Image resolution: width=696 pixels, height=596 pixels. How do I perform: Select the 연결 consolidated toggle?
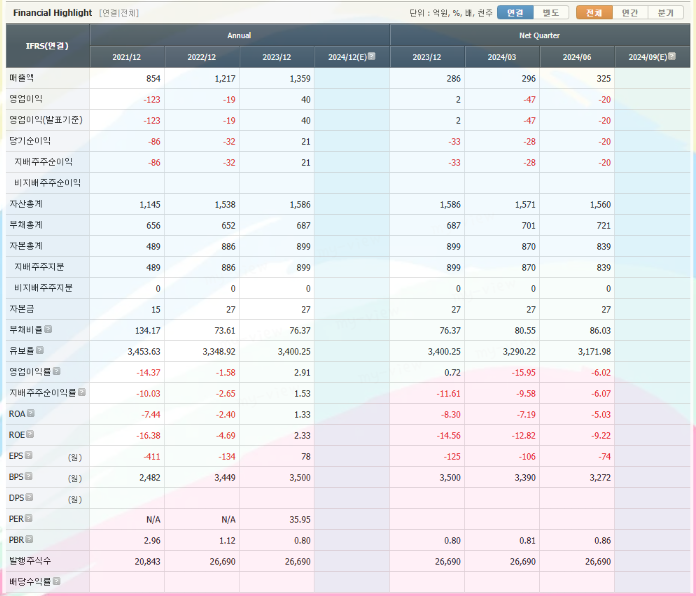515,12
